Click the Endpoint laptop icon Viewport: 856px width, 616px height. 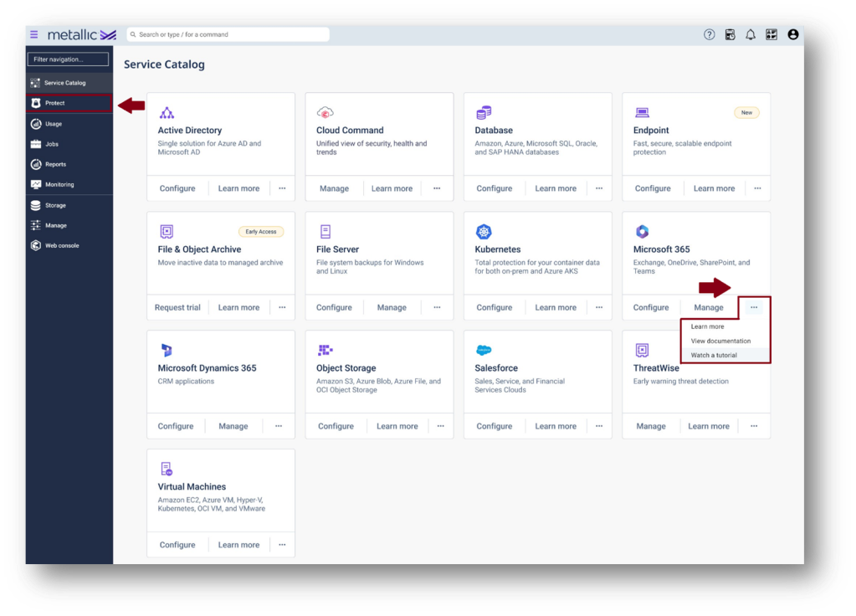click(642, 112)
